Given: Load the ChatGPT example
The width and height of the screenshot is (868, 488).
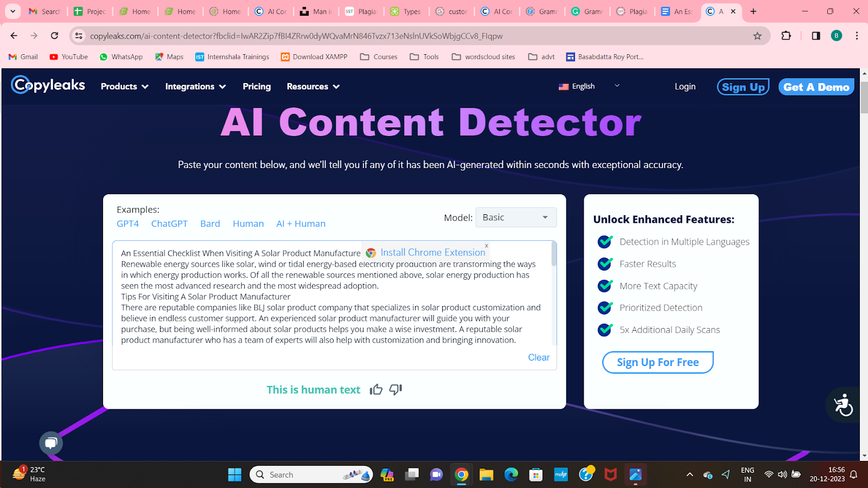Looking at the screenshot, I should (169, 223).
